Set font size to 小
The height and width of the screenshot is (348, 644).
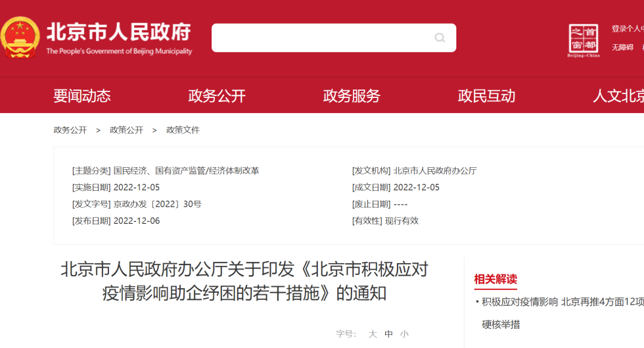[x=405, y=334]
